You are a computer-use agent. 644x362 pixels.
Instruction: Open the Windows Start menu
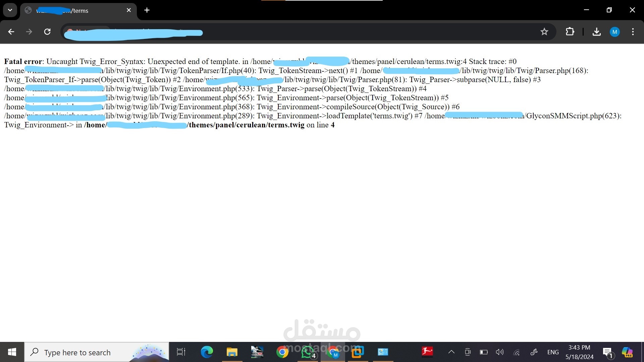[x=12, y=352]
